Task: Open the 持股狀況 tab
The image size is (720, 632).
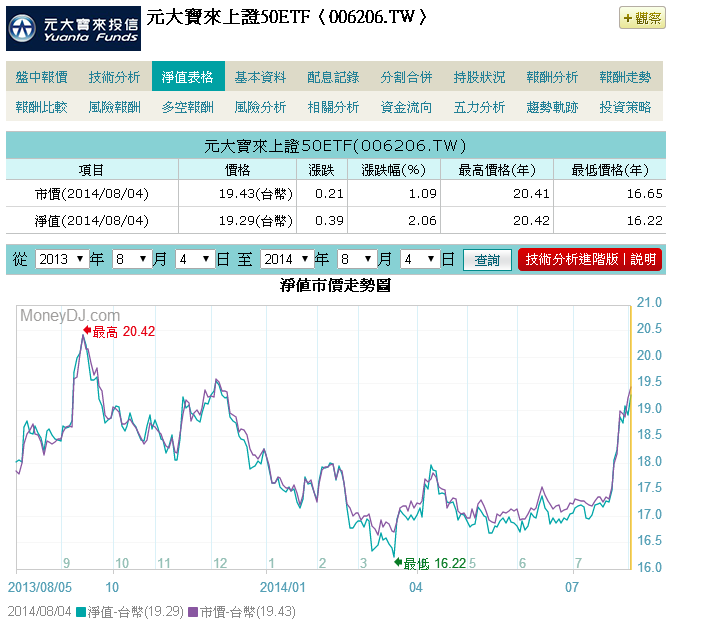Action: (x=479, y=77)
